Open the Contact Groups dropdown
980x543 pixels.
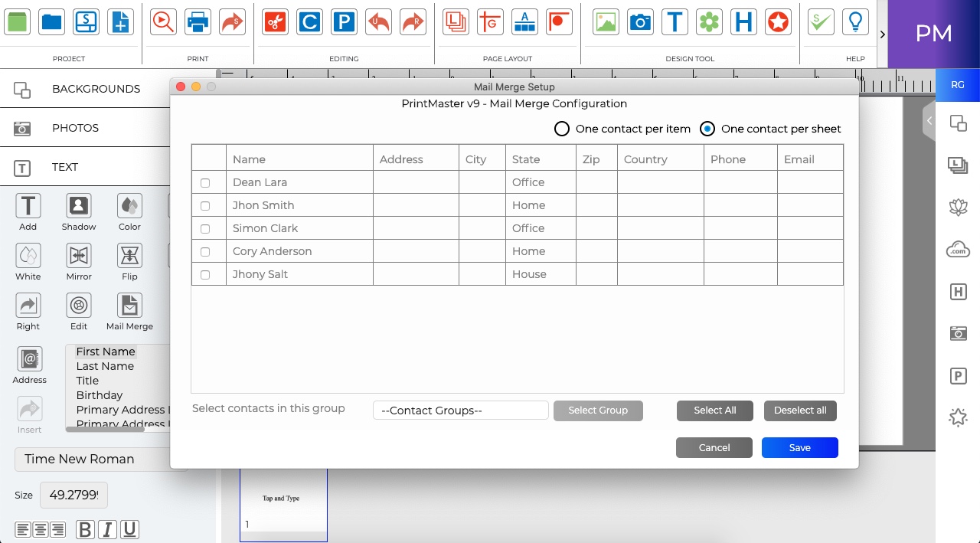coord(460,411)
